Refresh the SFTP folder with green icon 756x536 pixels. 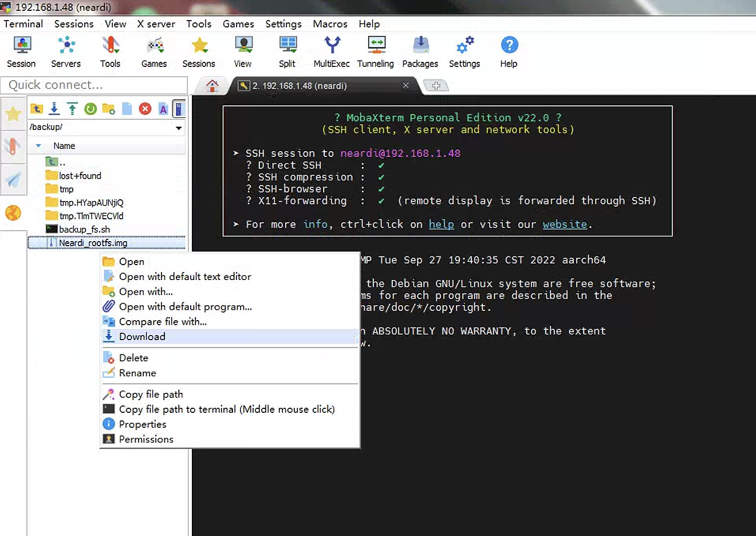pyautogui.click(x=90, y=108)
